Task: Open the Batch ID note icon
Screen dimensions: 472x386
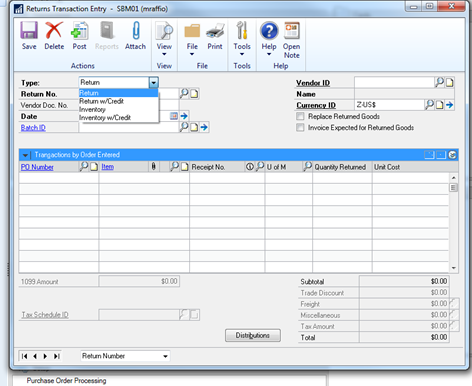Action: click(x=194, y=127)
